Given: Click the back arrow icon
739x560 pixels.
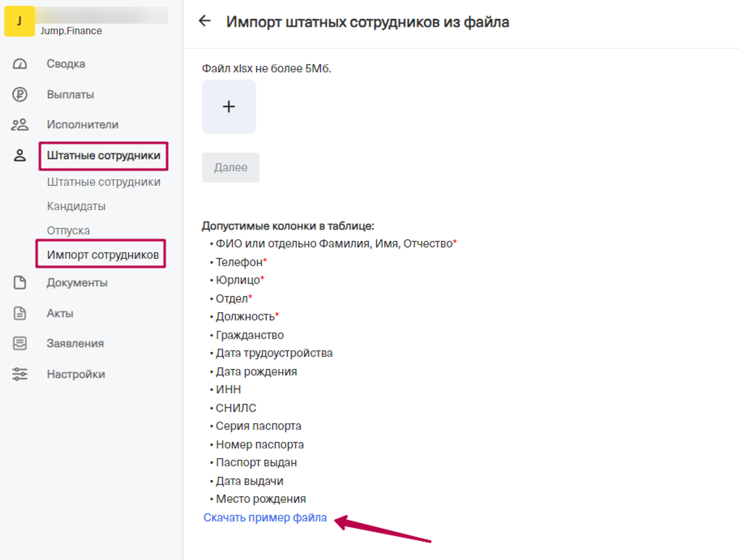Looking at the screenshot, I should 205,21.
